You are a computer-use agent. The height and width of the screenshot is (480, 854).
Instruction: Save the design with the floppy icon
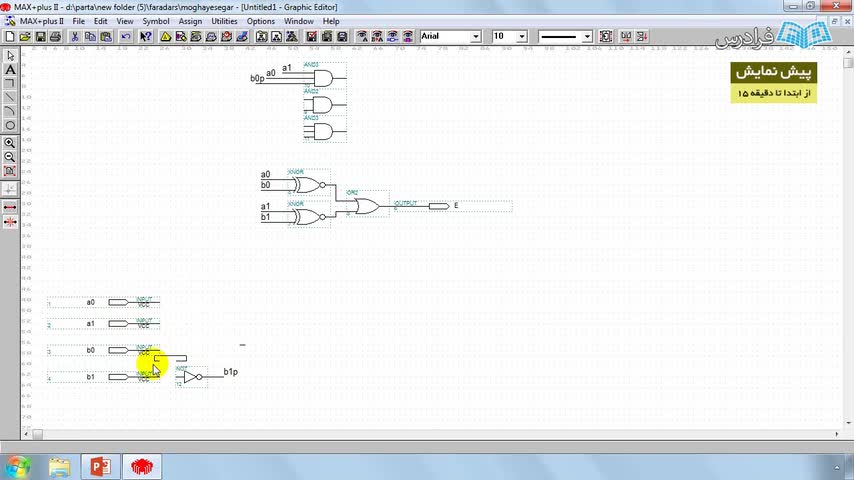[x=40, y=37]
